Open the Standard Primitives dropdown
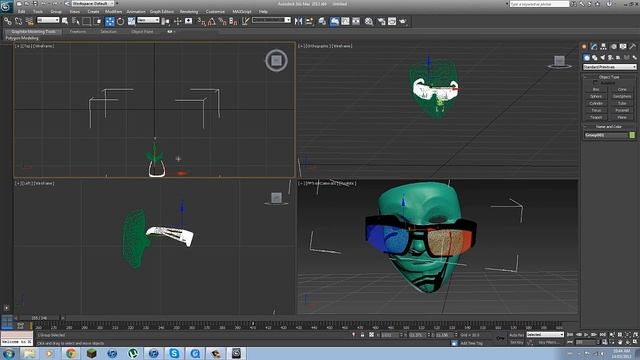This screenshot has height=360, width=640. (609, 67)
